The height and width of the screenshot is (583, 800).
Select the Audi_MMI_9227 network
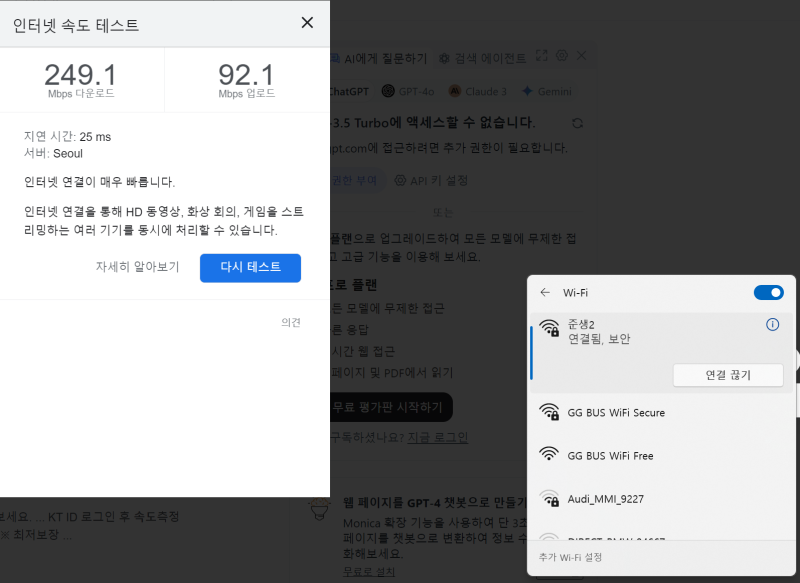pos(661,498)
